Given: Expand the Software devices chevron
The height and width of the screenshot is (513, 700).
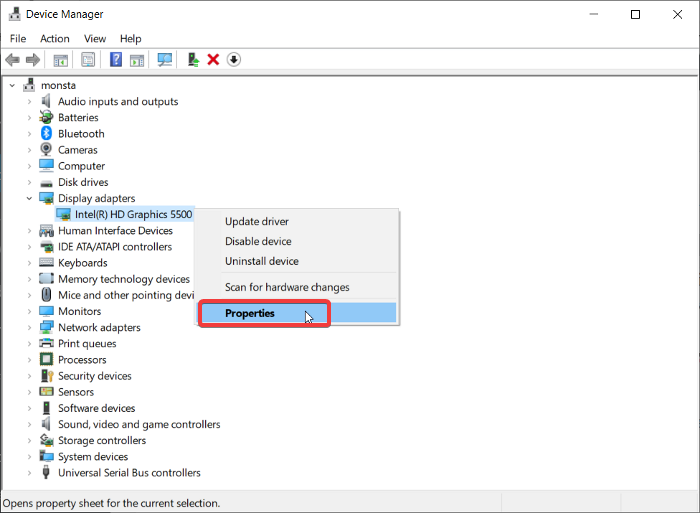Looking at the screenshot, I should (x=29, y=408).
